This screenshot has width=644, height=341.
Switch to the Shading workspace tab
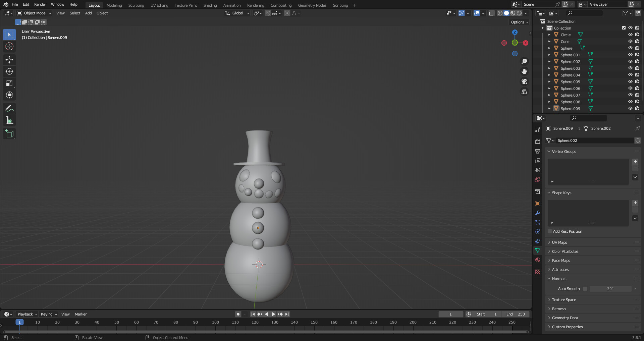tap(210, 5)
